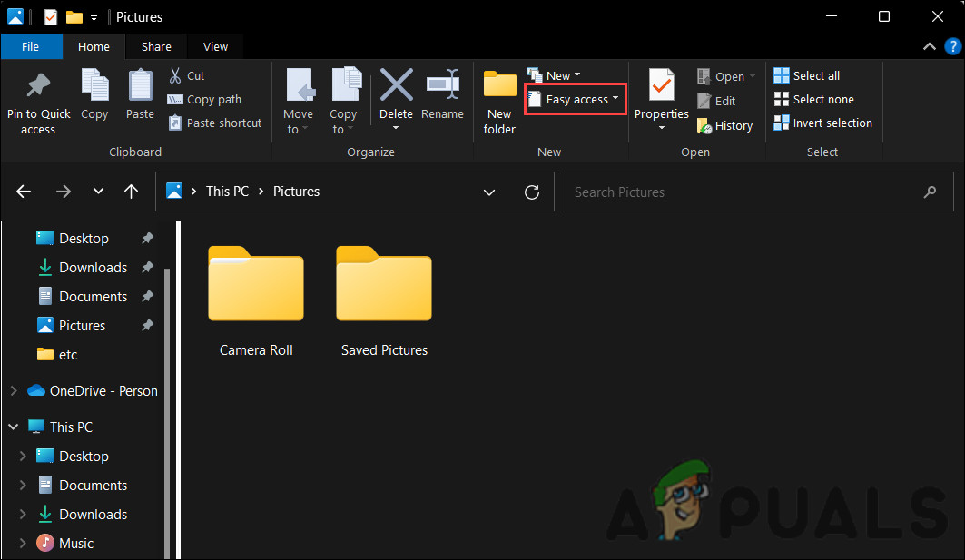
Task: Click the History icon in Open group
Action: coord(704,126)
